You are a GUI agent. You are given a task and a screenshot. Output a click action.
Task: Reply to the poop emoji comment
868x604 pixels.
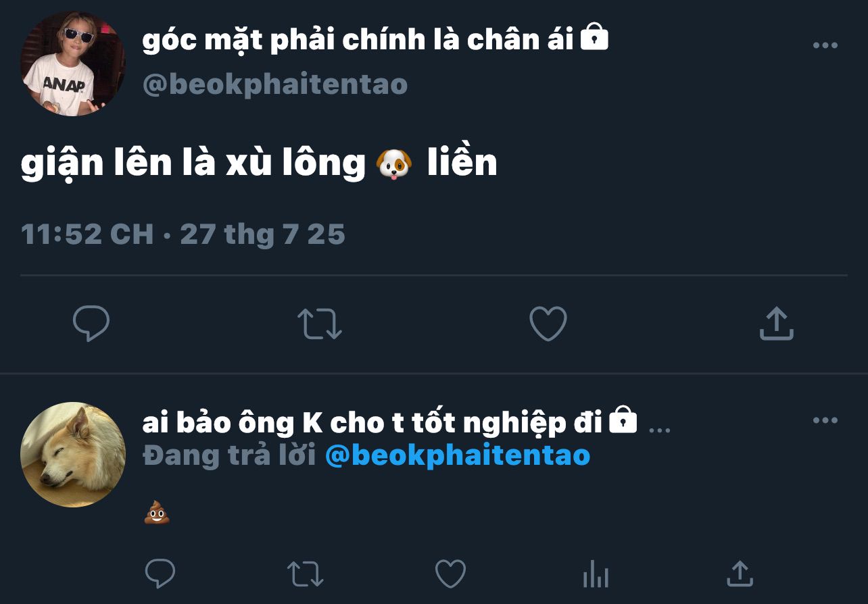pyautogui.click(x=160, y=574)
